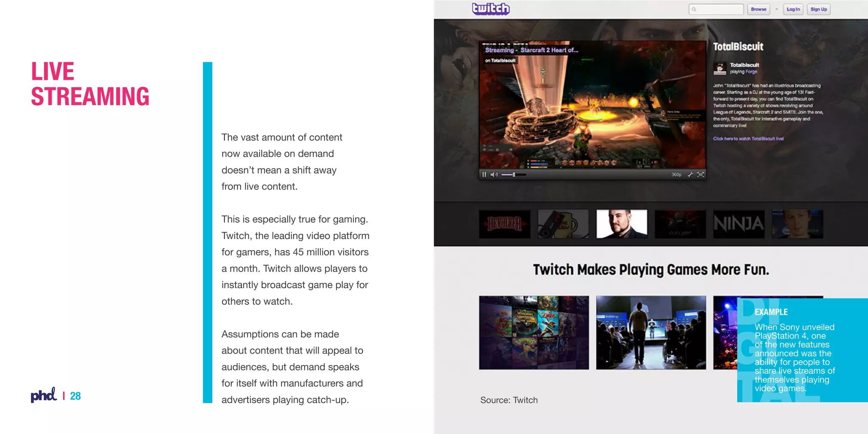Click the Twitch logo
This screenshot has width=868, height=434.
(x=491, y=9)
